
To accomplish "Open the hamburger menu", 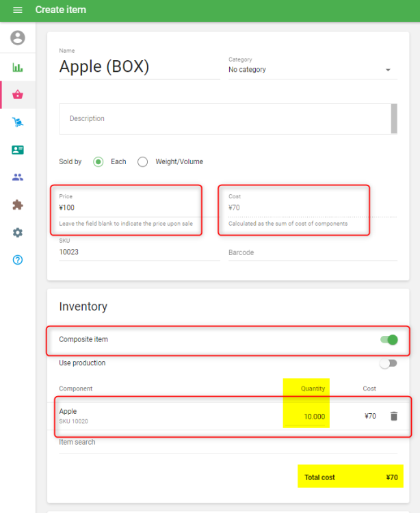I will pyautogui.click(x=18, y=10).
